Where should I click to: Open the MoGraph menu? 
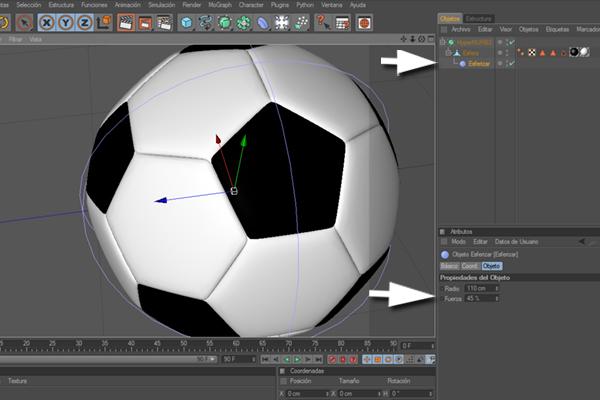coord(220,5)
